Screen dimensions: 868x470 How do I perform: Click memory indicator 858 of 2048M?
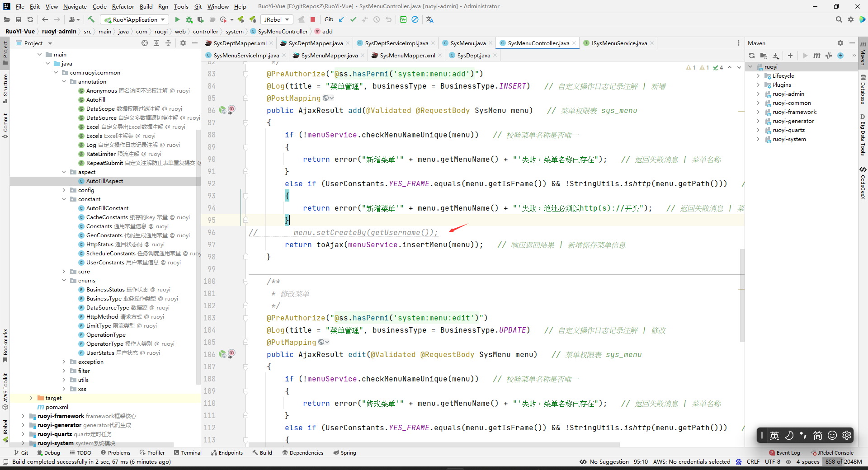(x=843, y=461)
